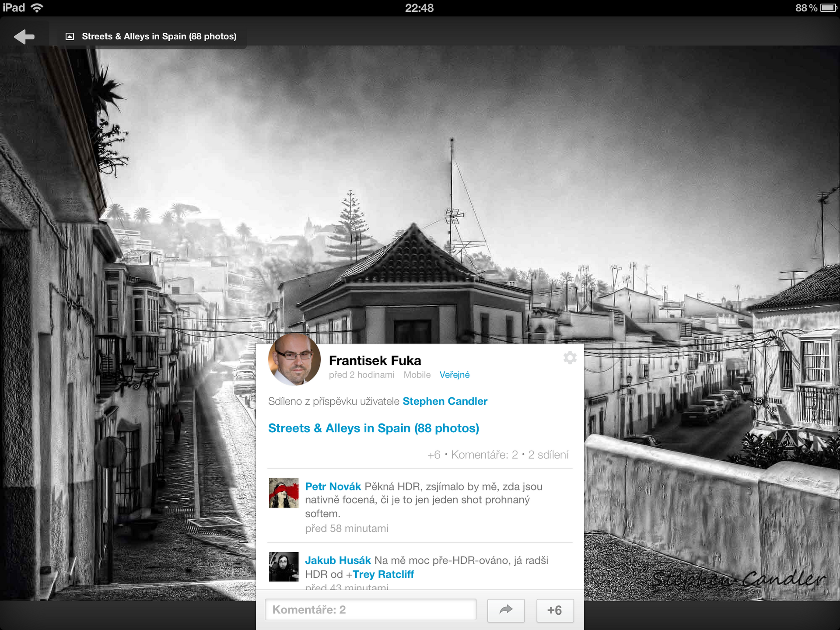Tap the Veřejné visibility link
The width and height of the screenshot is (840, 630).
click(x=455, y=375)
